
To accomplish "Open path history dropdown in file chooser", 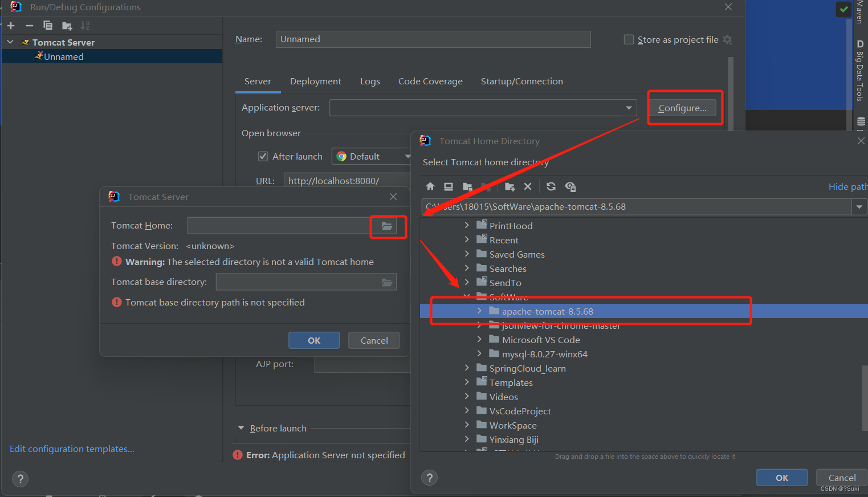I will point(859,207).
